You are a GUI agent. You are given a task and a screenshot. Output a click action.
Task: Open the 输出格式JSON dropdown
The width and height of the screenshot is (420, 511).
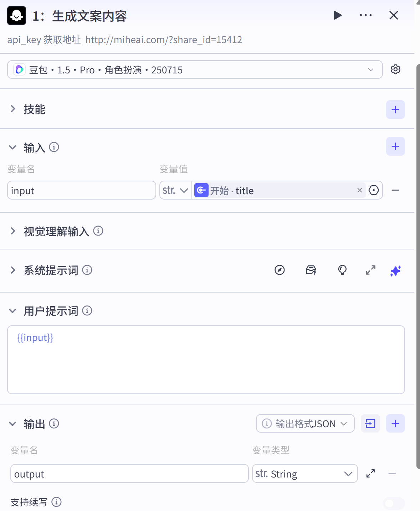(305, 423)
